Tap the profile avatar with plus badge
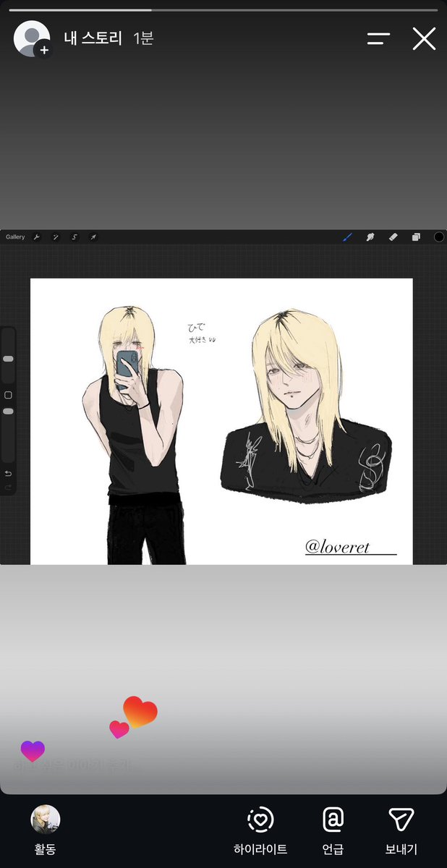The image size is (447, 868). [33, 39]
